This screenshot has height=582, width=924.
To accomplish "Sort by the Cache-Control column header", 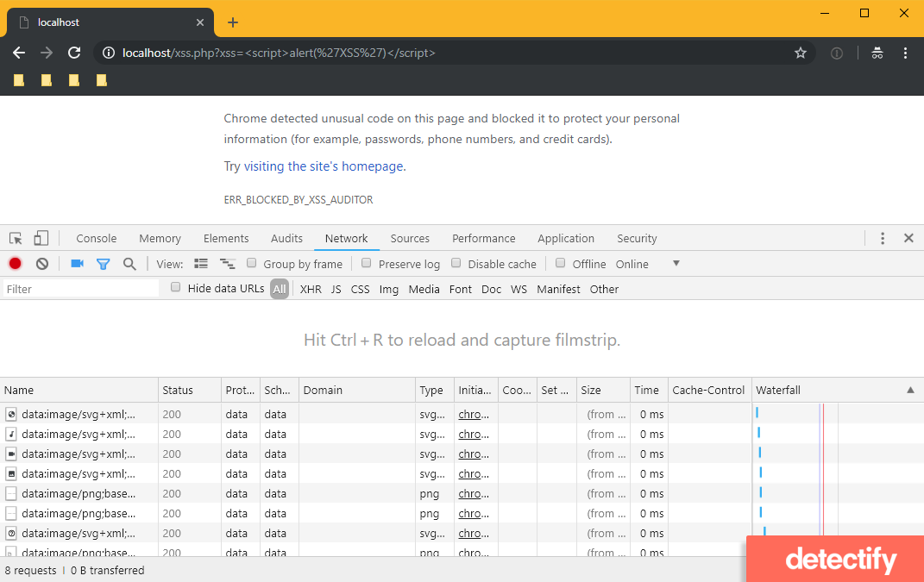I will coord(709,390).
